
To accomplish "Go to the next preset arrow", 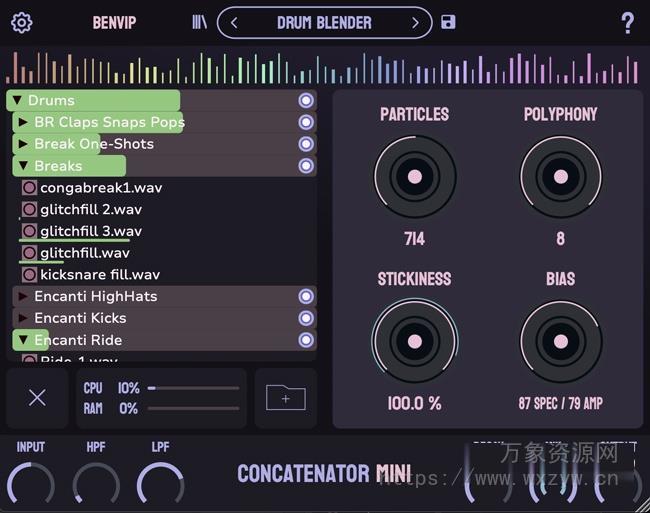I will tap(415, 23).
